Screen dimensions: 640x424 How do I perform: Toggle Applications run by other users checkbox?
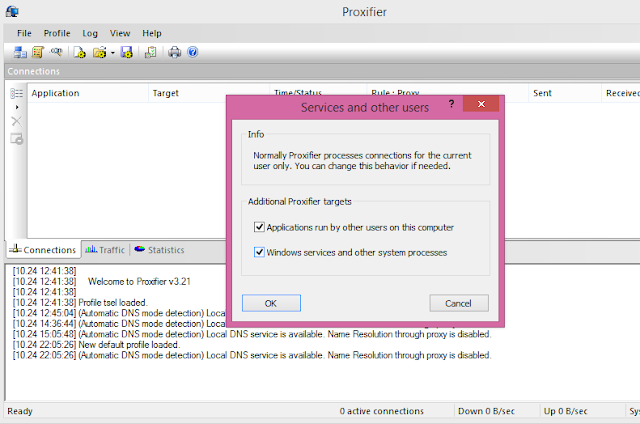click(259, 227)
